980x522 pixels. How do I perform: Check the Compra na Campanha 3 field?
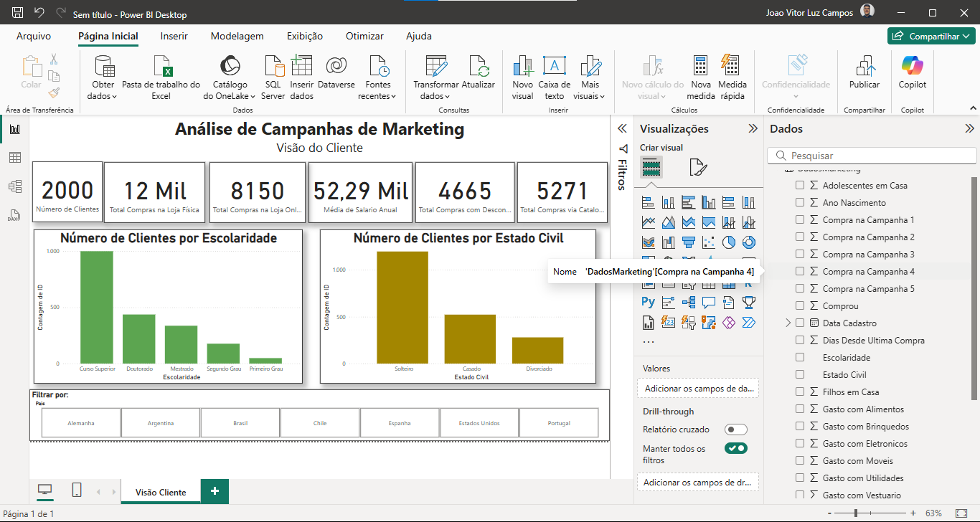800,255
